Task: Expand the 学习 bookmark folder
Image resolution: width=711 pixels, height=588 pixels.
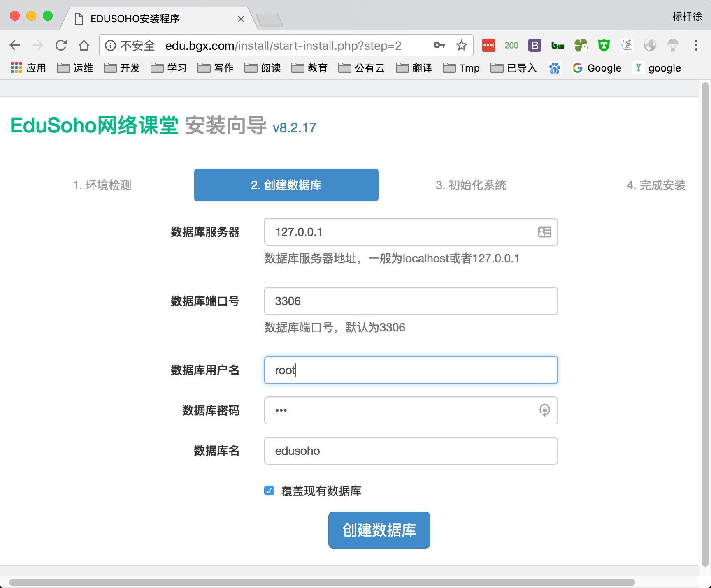Action: tap(169, 68)
